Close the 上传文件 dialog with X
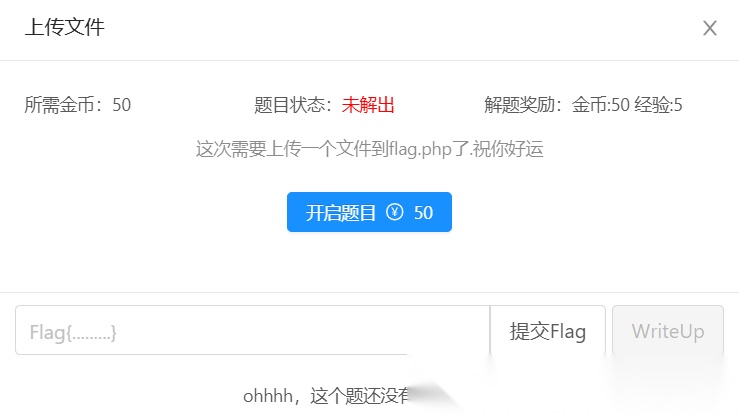The image size is (739, 415). 710,28
